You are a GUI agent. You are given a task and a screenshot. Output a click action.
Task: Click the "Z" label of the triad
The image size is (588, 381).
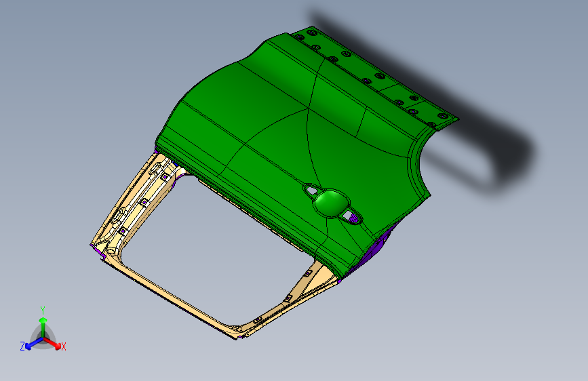22,346
